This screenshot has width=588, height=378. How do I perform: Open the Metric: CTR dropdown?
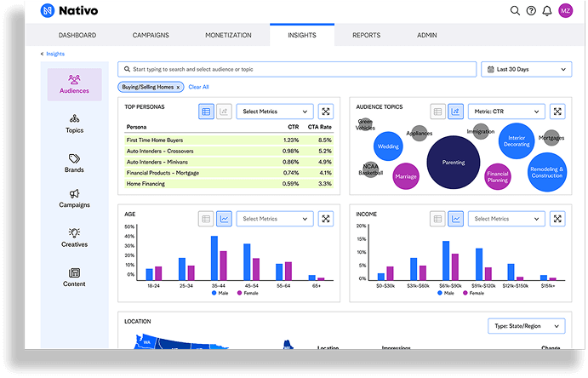(x=506, y=112)
